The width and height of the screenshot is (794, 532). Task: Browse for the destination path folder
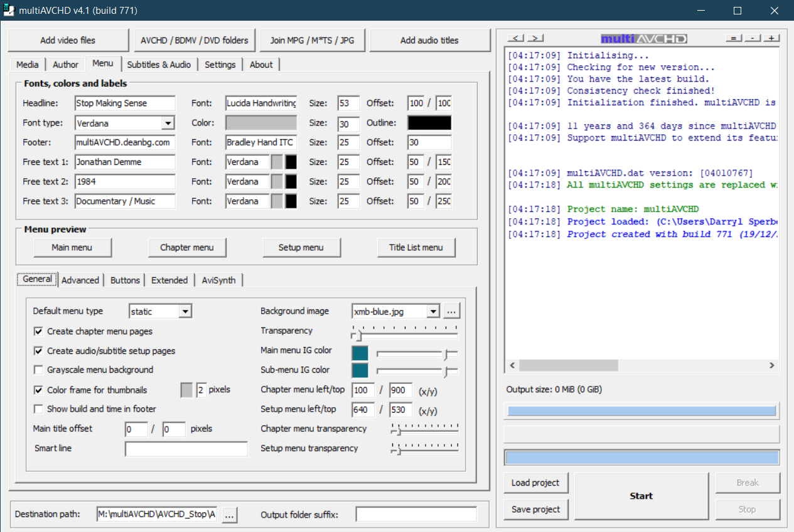tap(229, 515)
